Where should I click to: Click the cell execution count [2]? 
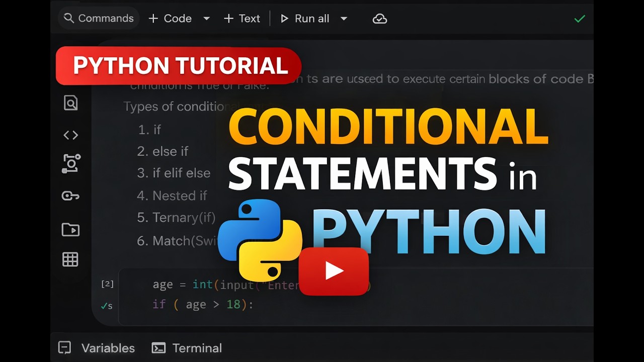[107, 284]
